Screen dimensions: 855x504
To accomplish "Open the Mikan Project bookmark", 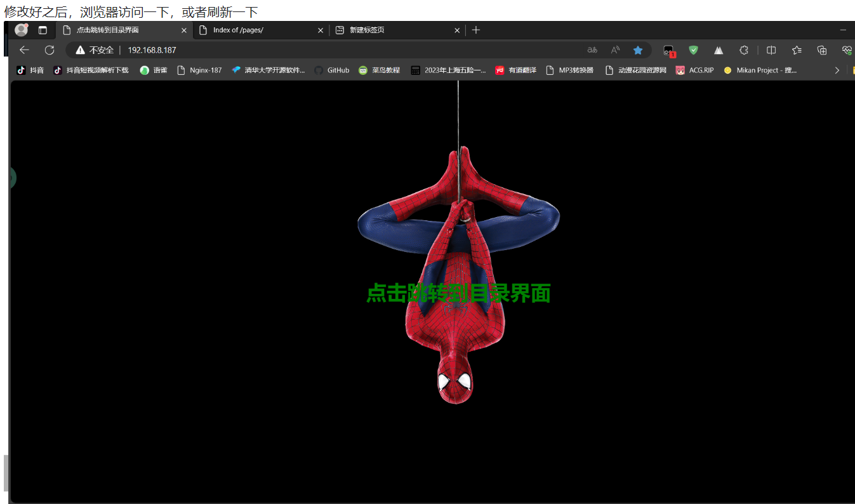I will [x=760, y=70].
